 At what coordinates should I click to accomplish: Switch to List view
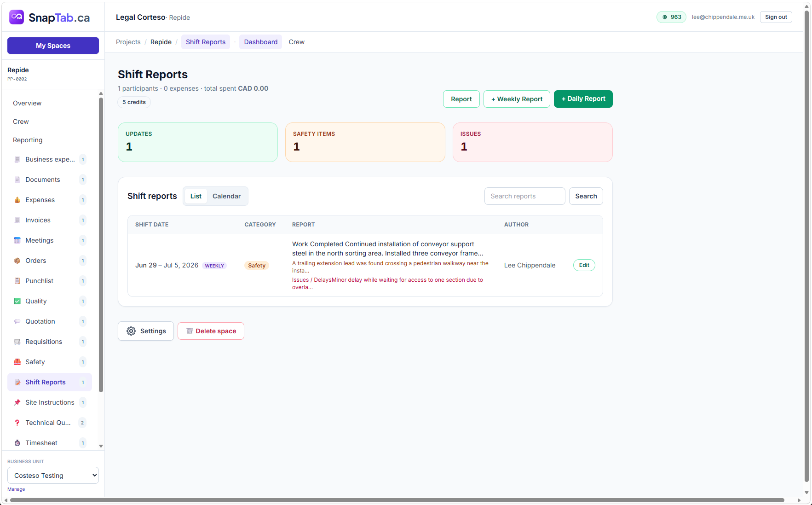click(x=196, y=196)
